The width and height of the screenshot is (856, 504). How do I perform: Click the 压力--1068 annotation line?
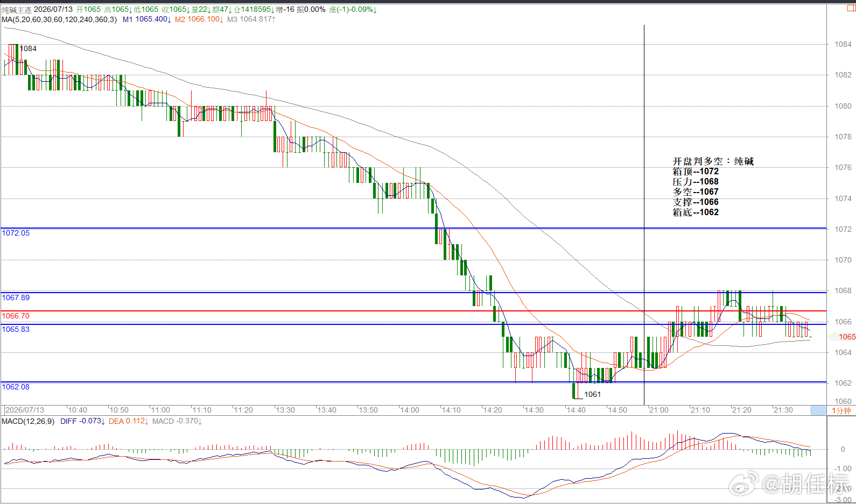point(696,182)
